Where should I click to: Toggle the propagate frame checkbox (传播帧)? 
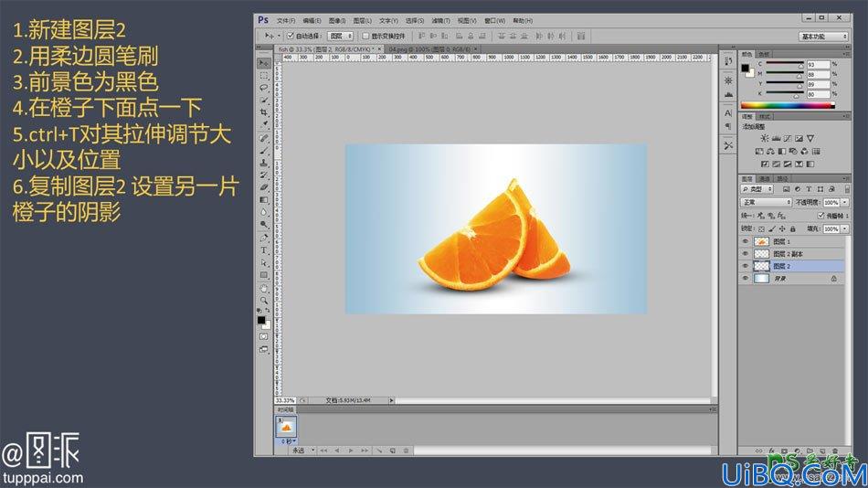click(821, 216)
